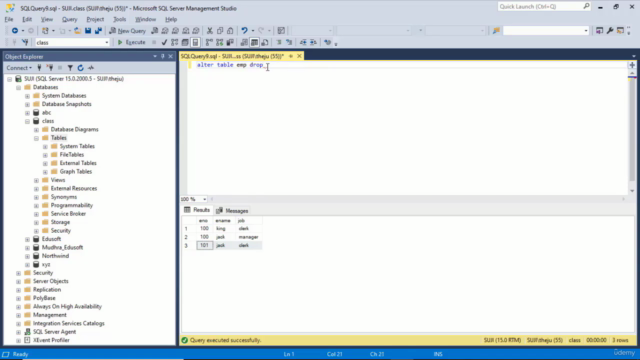Click the Disconnect icon in Object Explorer
The height and width of the screenshot is (360, 640).
50,68
